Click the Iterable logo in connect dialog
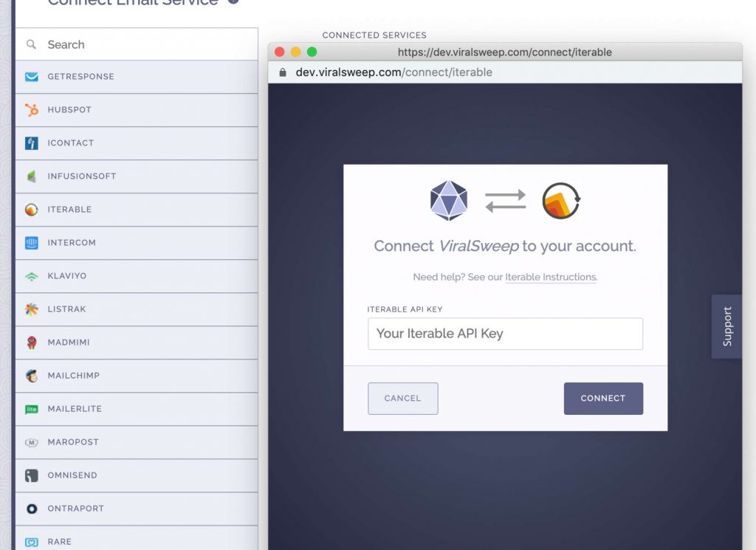The width and height of the screenshot is (756, 550). click(x=561, y=201)
